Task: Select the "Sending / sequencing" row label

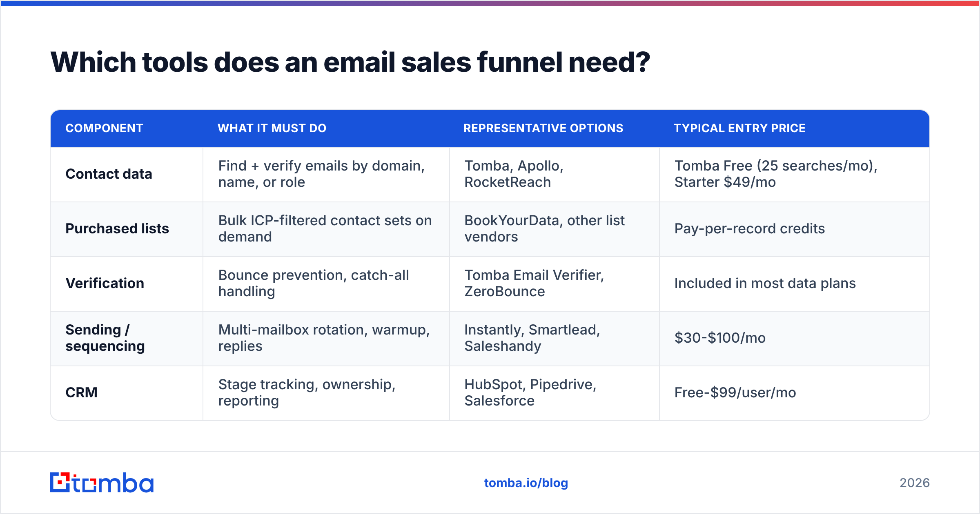Action: [105, 338]
